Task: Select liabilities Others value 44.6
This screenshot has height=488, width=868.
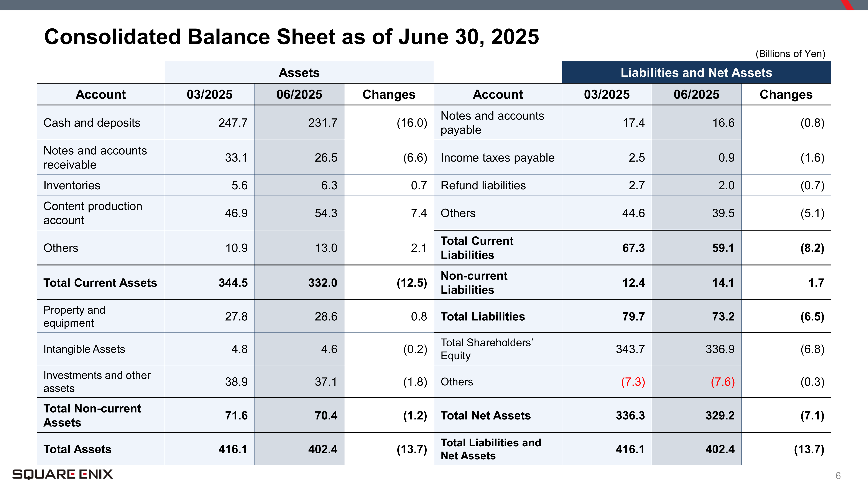Action: 633,213
